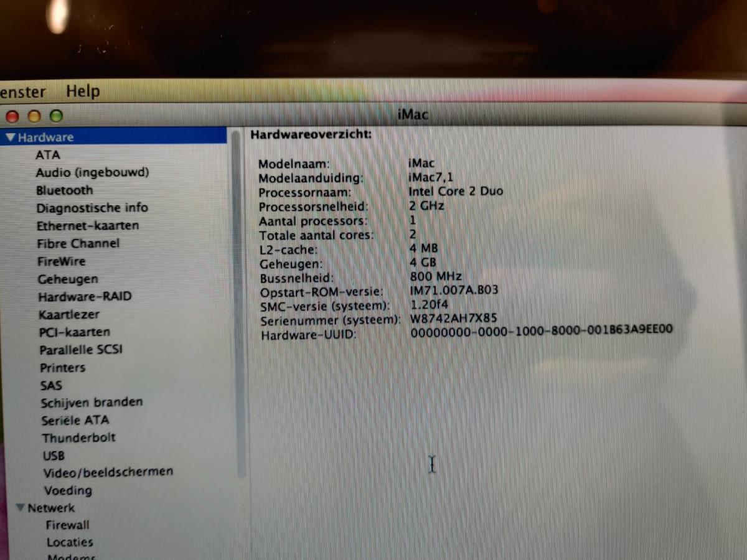Click the green zoom window button
747x560 pixels.
[x=57, y=116]
